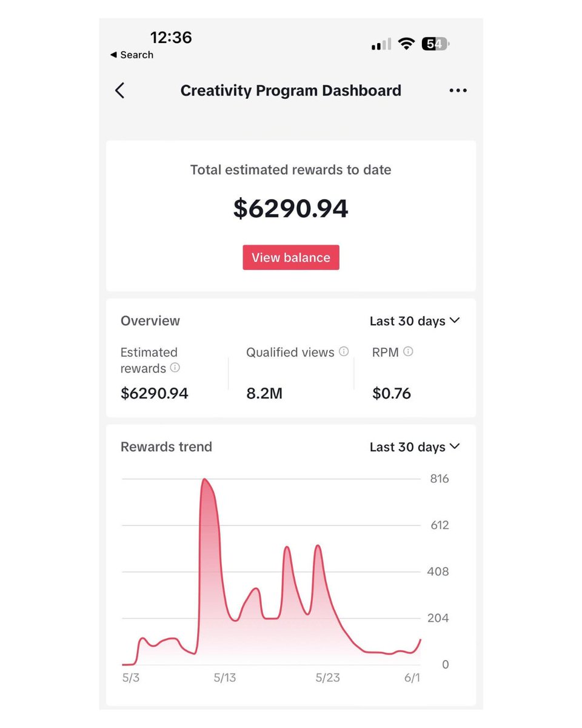Return to Search via status bar link

tap(132, 55)
